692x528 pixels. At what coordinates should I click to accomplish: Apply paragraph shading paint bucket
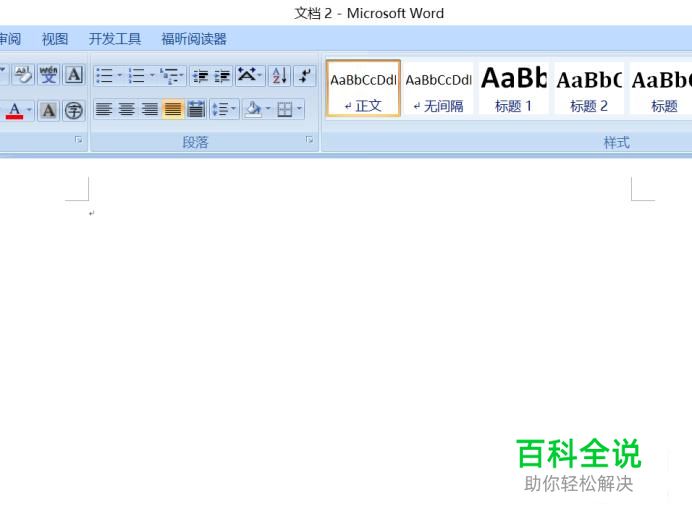(253, 109)
